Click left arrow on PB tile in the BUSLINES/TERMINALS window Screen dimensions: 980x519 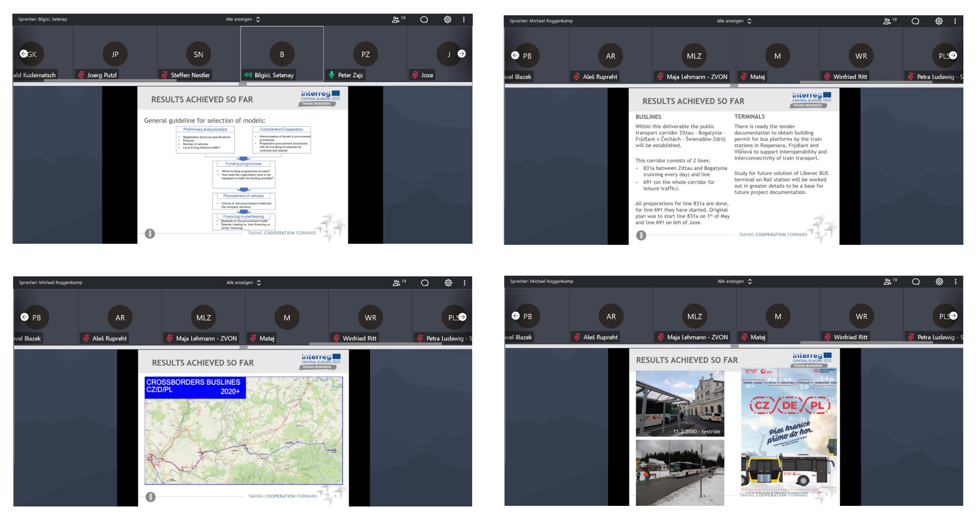(x=515, y=55)
